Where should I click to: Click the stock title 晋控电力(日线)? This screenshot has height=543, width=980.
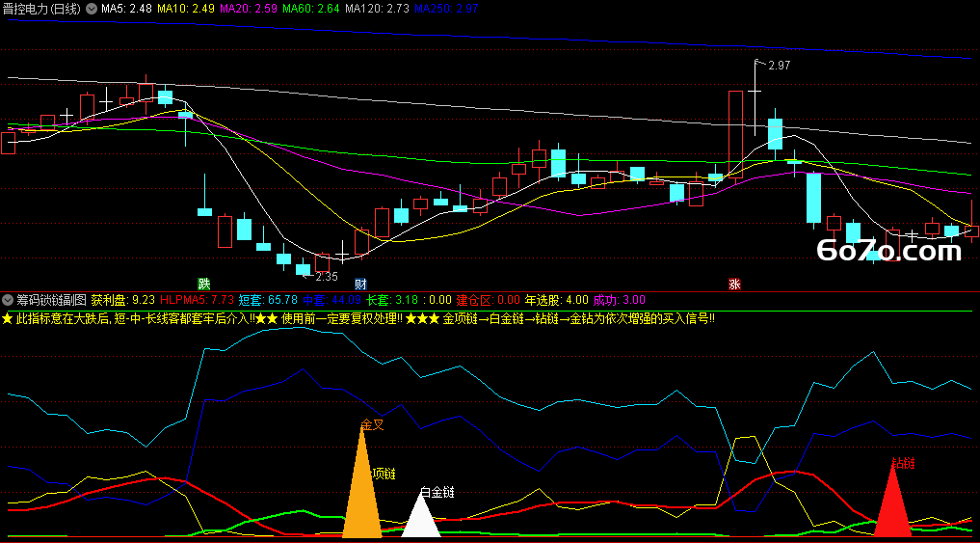point(41,9)
